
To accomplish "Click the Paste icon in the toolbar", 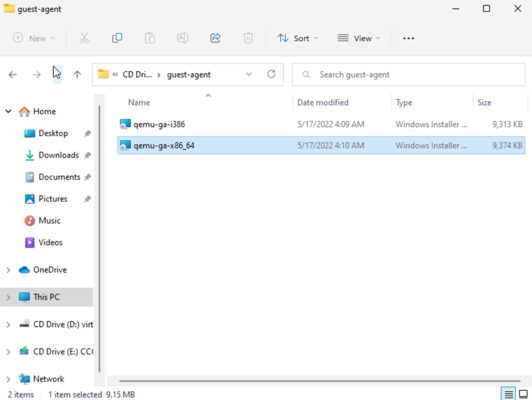I will (x=149, y=38).
